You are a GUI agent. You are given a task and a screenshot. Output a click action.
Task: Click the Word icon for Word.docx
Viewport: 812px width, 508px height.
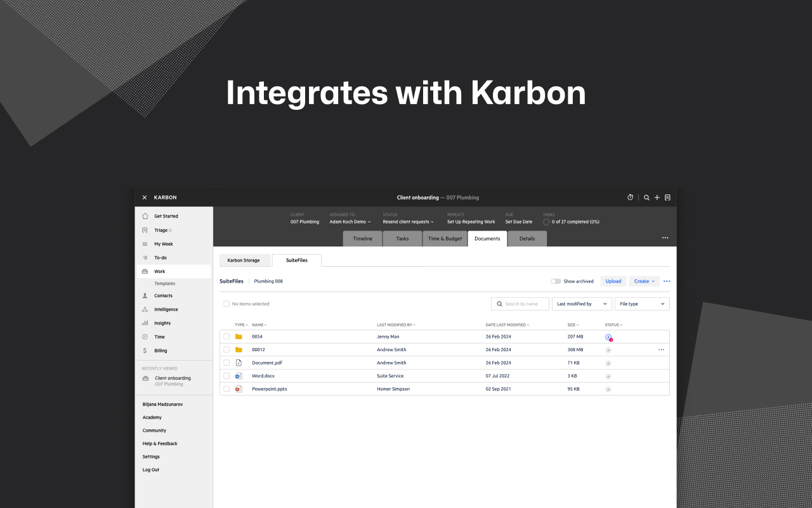(239, 376)
